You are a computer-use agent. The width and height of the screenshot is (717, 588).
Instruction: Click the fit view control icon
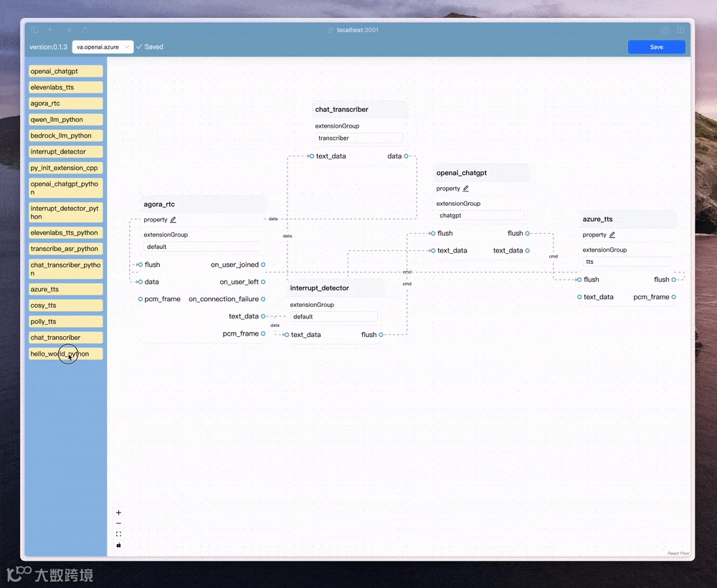click(118, 534)
